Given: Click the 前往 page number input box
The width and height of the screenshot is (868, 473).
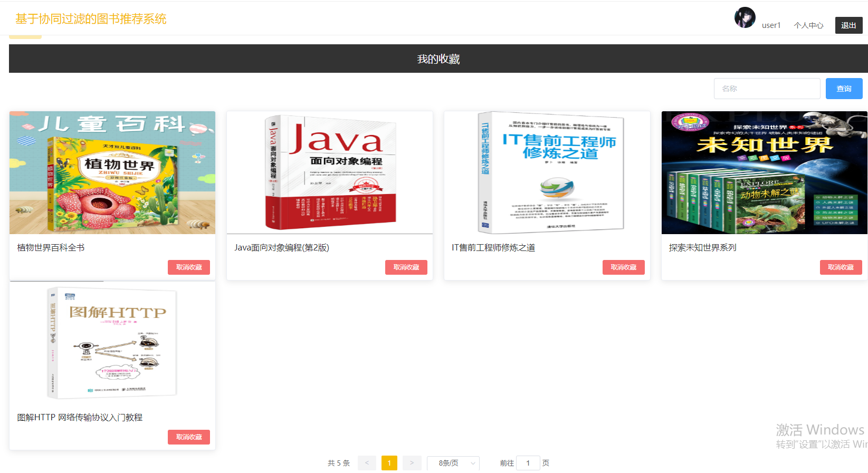Looking at the screenshot, I should tap(528, 463).
